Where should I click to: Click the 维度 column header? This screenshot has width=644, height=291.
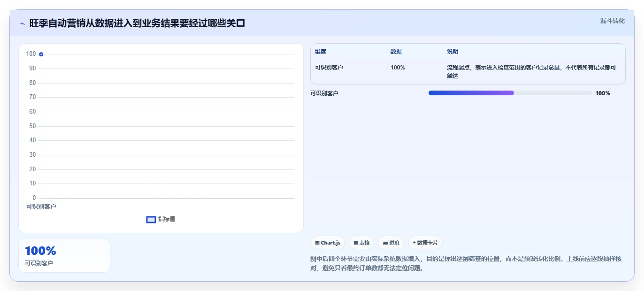tap(321, 52)
